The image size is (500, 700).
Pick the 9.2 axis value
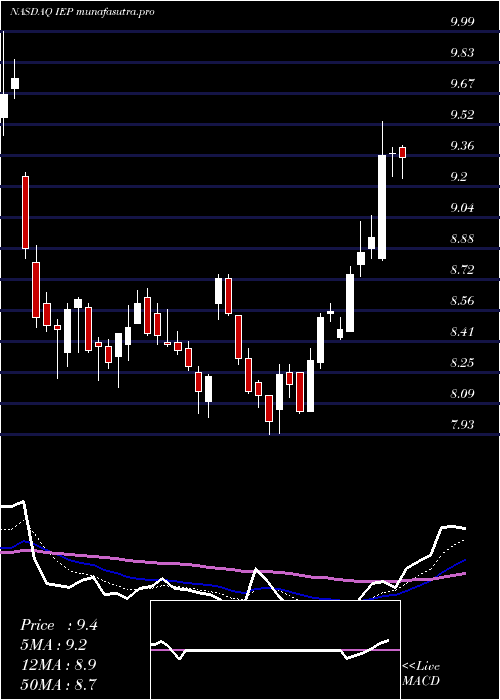(458, 177)
